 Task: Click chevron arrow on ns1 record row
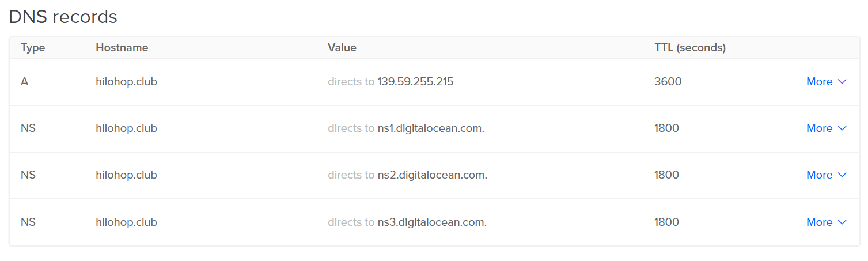pyautogui.click(x=842, y=128)
